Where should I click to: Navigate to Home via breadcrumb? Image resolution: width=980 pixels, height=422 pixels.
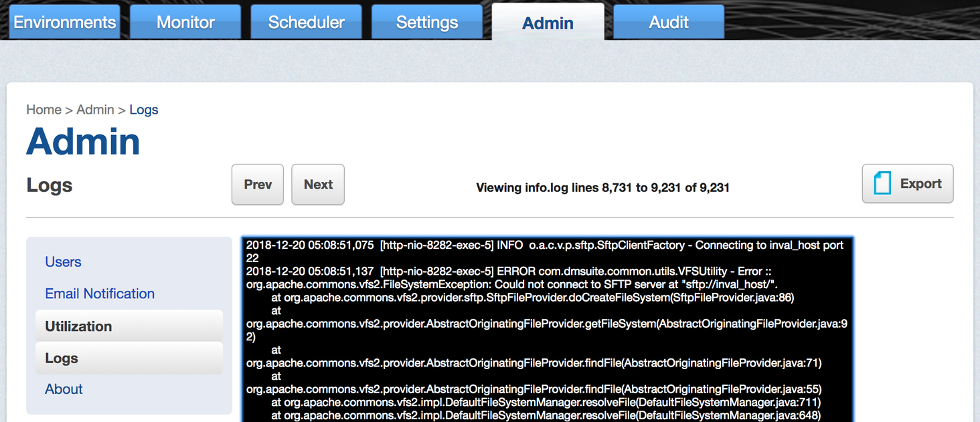(44, 110)
